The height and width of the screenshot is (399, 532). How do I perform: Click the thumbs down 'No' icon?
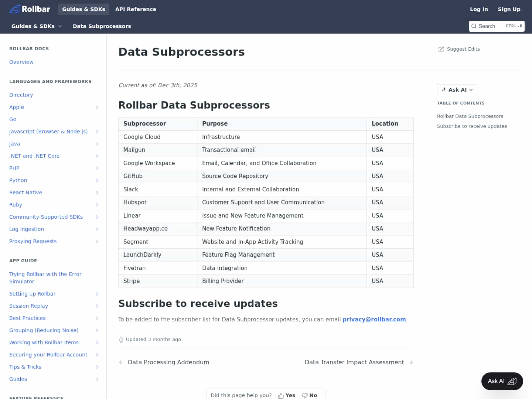[305, 395]
